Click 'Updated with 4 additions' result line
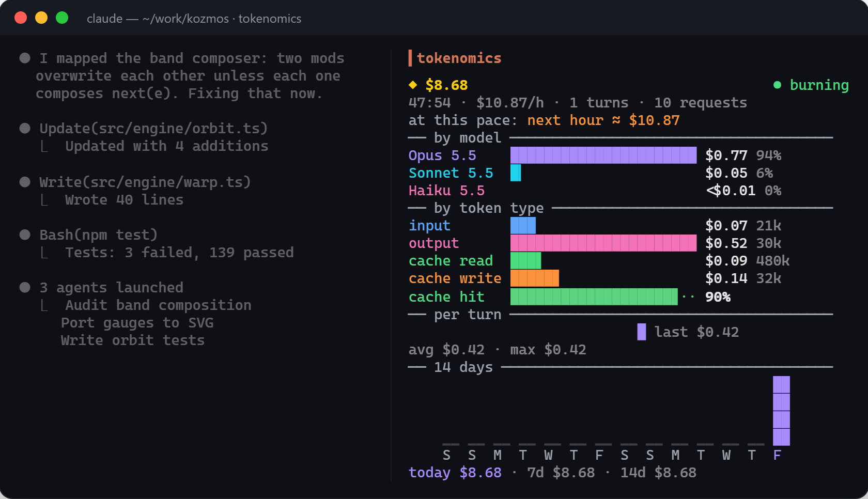 click(166, 146)
